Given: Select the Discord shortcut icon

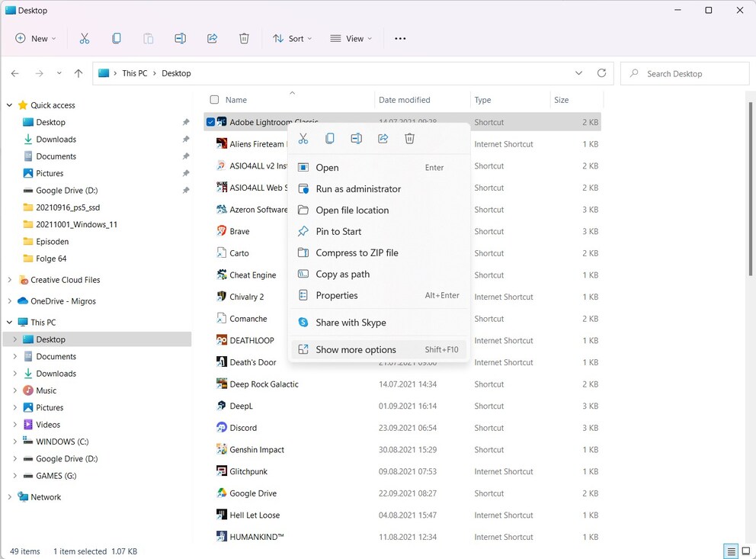Looking at the screenshot, I should pos(221,427).
